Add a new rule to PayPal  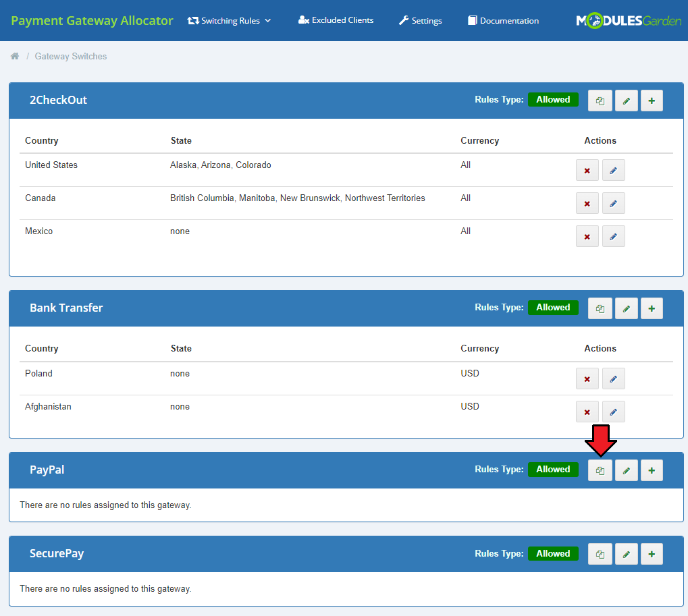652,470
